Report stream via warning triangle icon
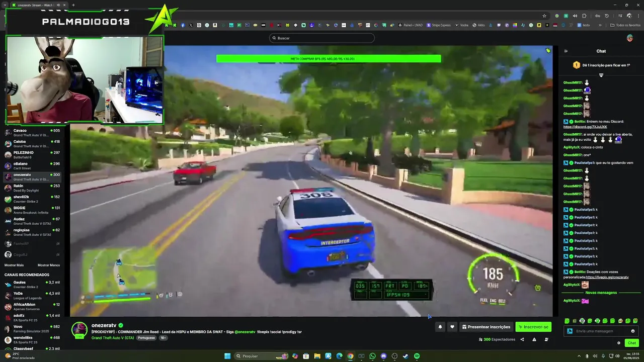 click(x=534, y=339)
